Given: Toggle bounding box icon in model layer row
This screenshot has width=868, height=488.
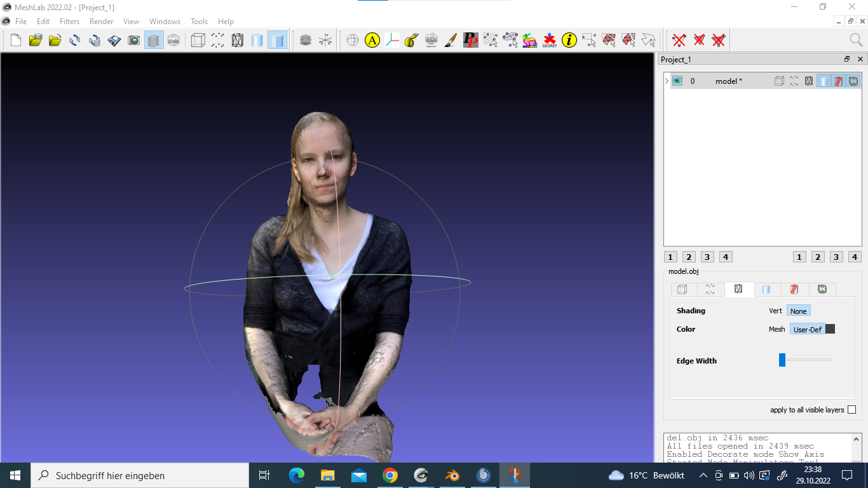Looking at the screenshot, I should (779, 81).
